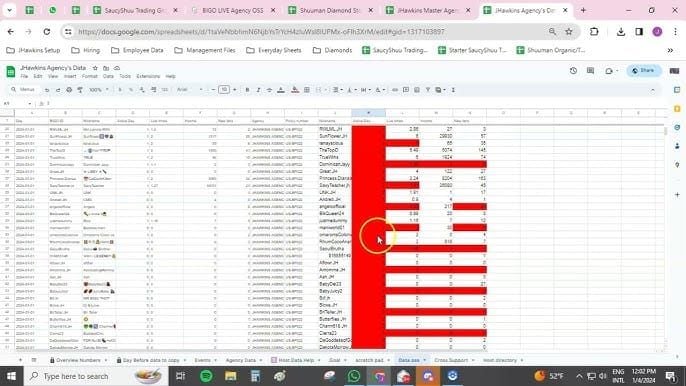Open the Hiring bookmarks folder

click(86, 50)
